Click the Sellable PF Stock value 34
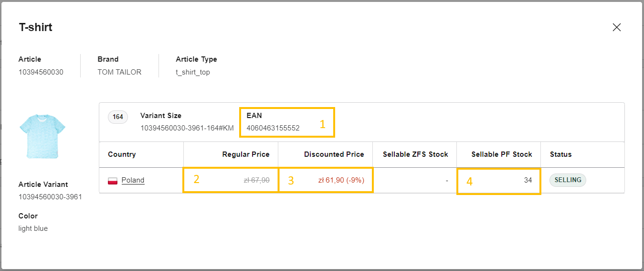 click(528, 180)
